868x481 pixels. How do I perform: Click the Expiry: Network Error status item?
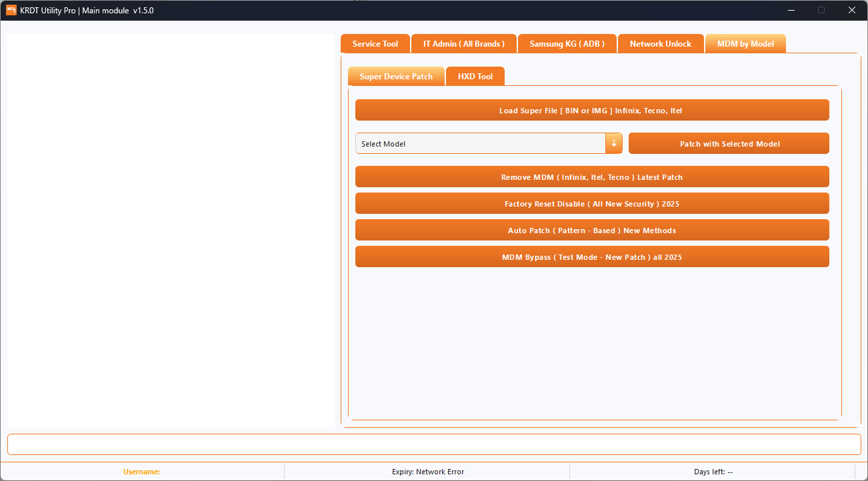pos(428,472)
